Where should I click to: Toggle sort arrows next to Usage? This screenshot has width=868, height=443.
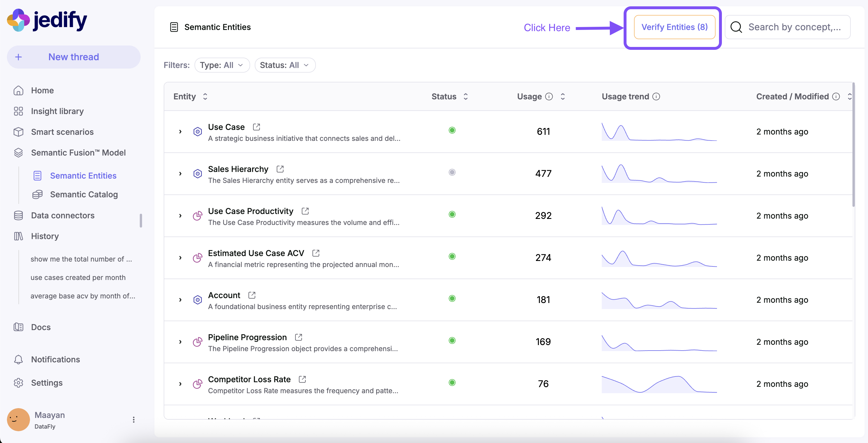562,97
